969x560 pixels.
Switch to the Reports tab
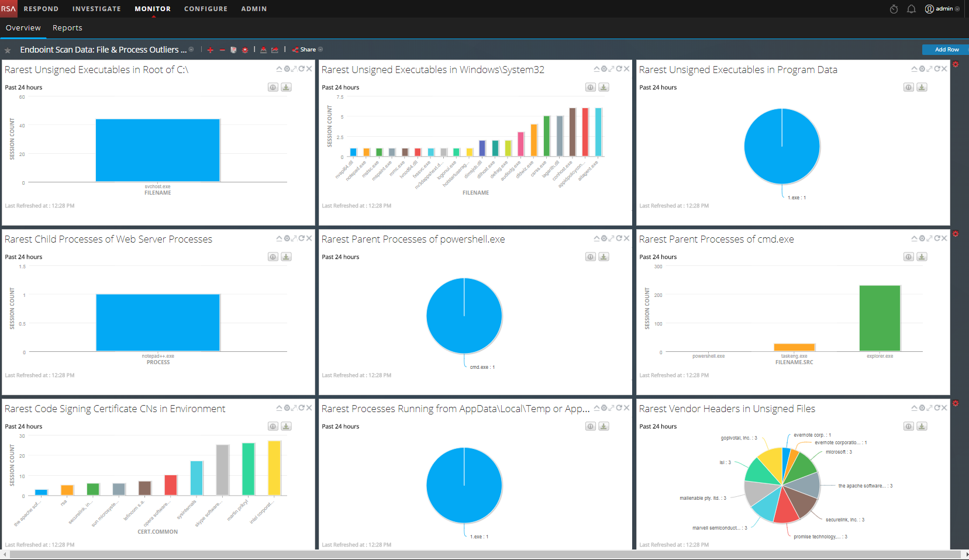point(67,28)
